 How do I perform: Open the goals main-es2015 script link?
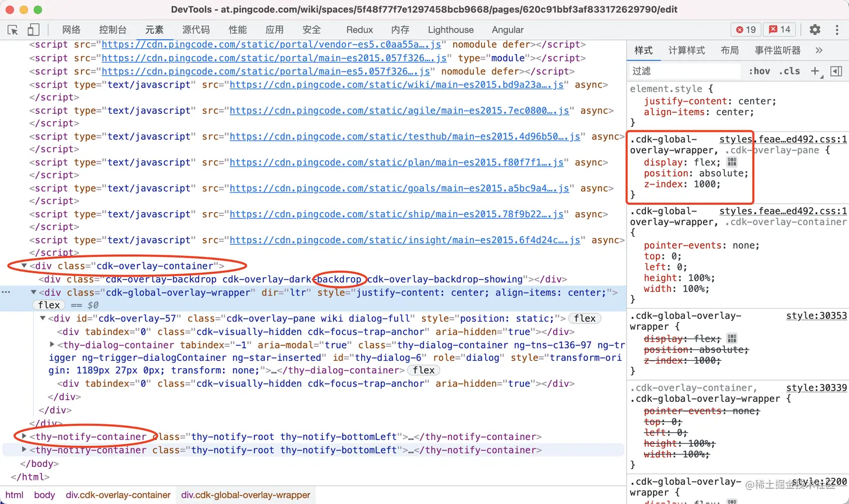pyautogui.click(x=399, y=188)
